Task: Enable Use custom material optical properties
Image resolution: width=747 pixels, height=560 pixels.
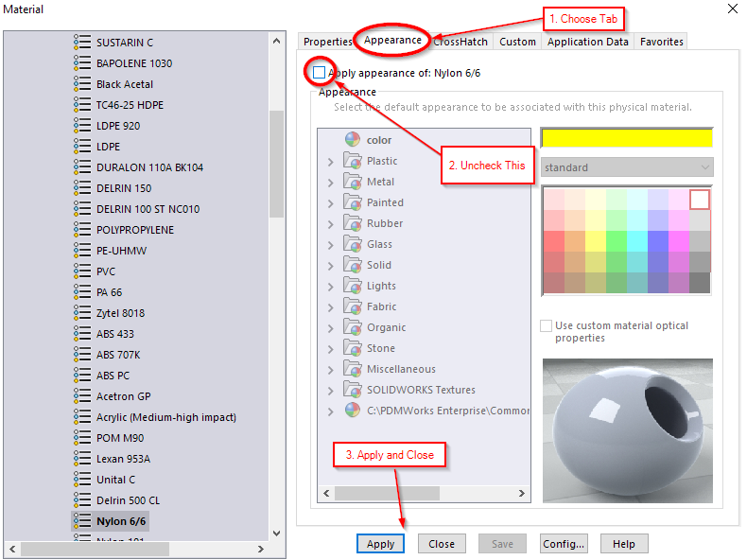Action: click(x=546, y=325)
